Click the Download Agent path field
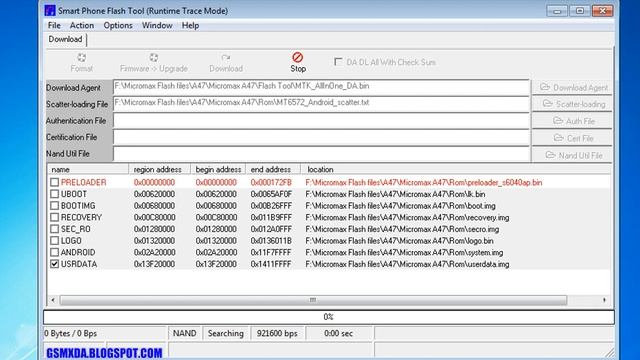640x360 pixels. pyautogui.click(x=321, y=87)
